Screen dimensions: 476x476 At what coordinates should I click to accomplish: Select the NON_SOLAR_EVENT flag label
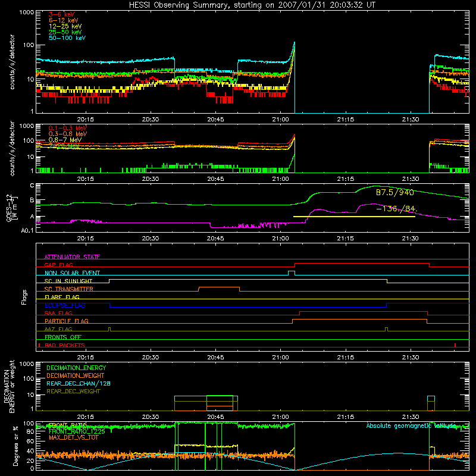[72, 273]
